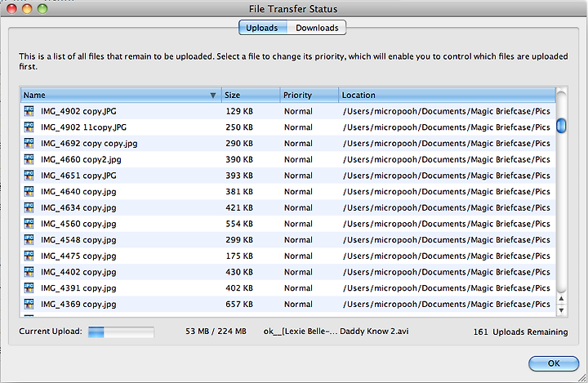Screen dimensions: 588x383
Task: Click Normal priority of IMG_4369 copy.jpg
Action: [x=298, y=305]
